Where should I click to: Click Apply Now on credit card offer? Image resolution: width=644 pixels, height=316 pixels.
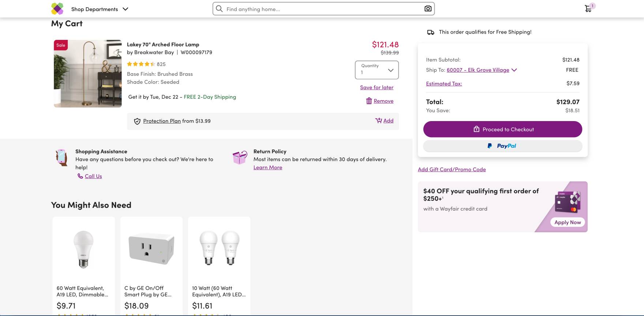(x=567, y=222)
